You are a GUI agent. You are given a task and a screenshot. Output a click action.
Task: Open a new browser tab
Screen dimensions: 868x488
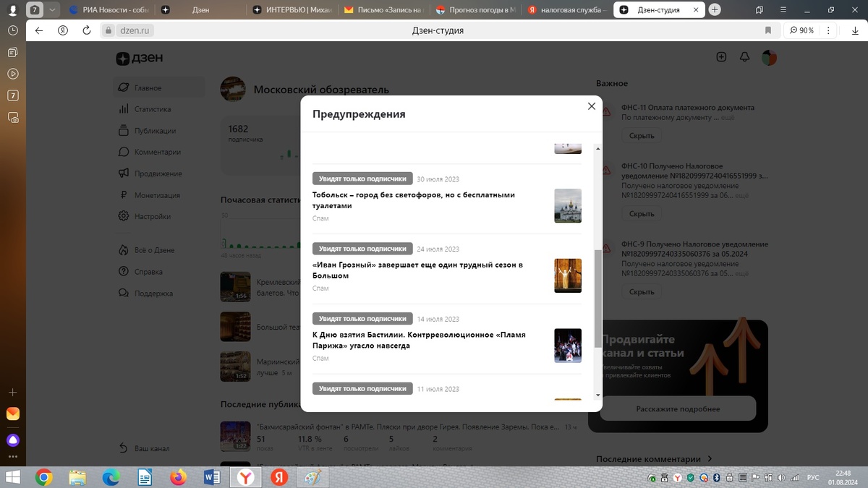[715, 10]
